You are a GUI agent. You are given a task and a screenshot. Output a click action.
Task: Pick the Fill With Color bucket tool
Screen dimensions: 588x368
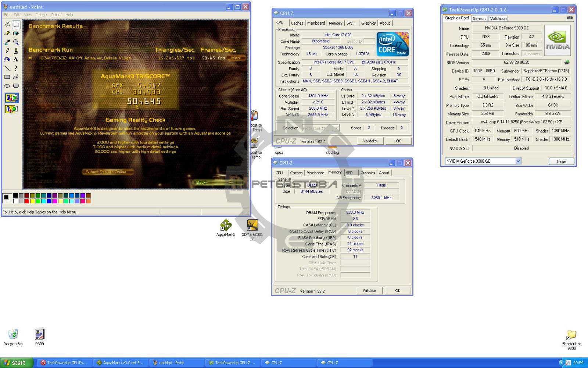tap(16, 33)
